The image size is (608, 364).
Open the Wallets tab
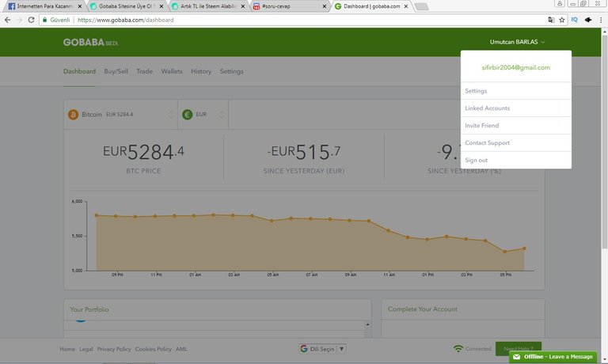[172, 71]
